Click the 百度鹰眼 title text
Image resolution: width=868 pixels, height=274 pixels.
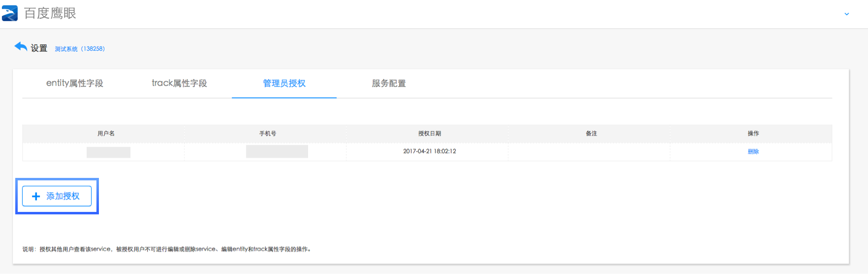tap(50, 13)
